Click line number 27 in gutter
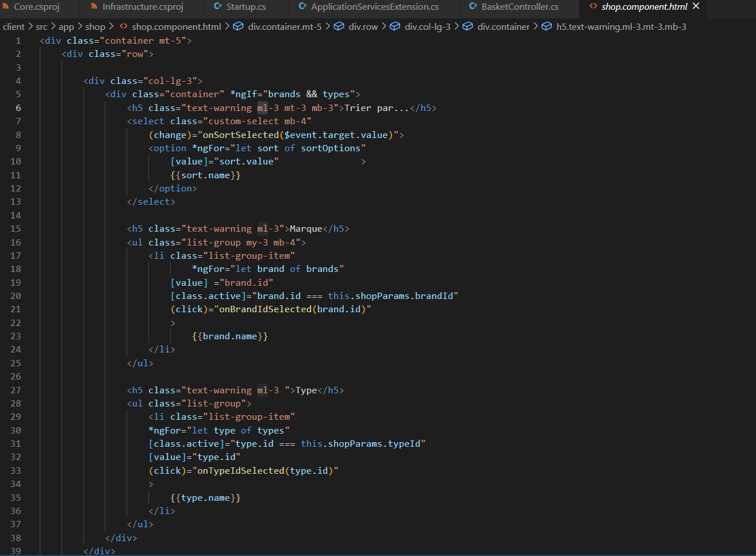 [x=16, y=390]
